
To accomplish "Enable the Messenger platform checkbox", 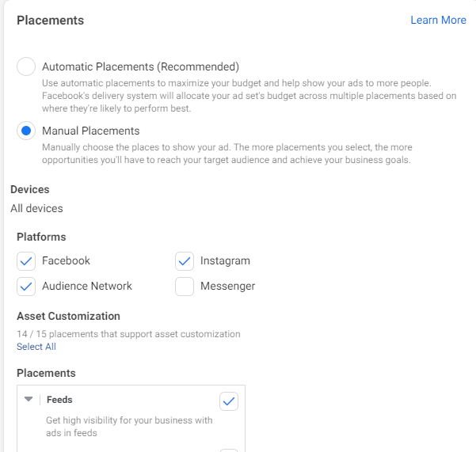I will pyautogui.click(x=185, y=286).
